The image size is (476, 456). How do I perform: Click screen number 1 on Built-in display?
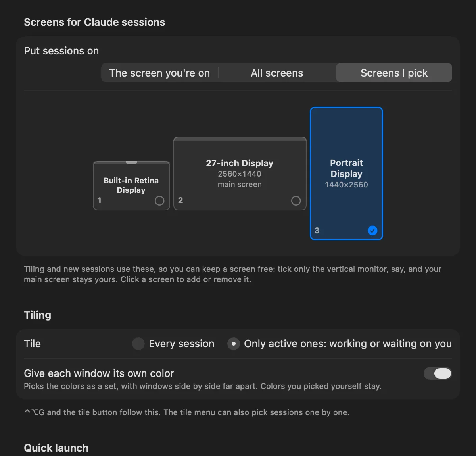[x=100, y=200]
